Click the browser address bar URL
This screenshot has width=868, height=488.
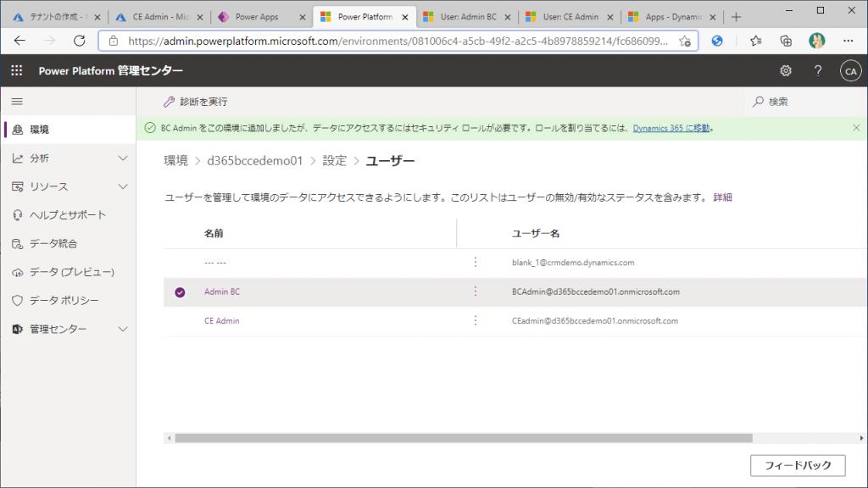(x=398, y=41)
